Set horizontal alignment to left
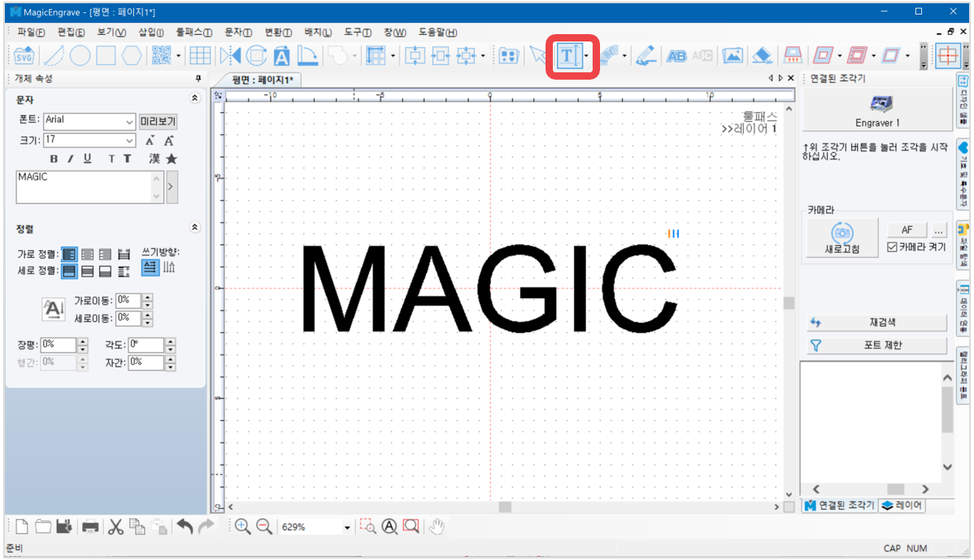The height and width of the screenshot is (560, 974). coord(69,254)
